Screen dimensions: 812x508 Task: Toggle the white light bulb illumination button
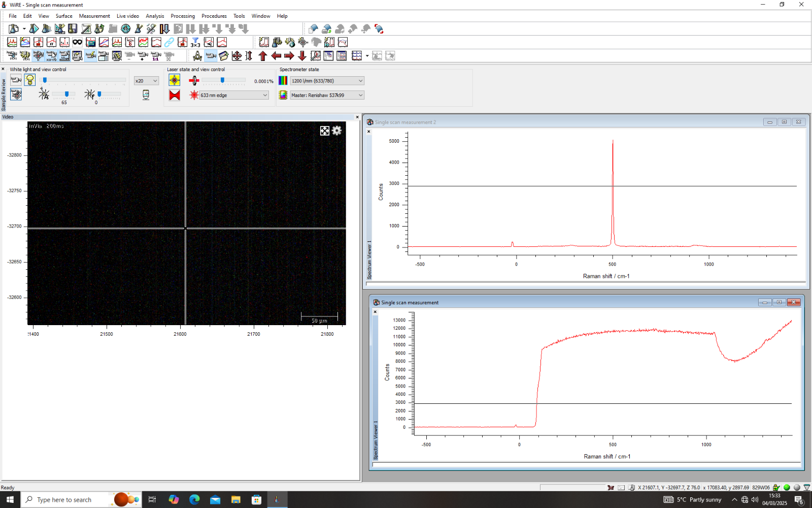pos(30,80)
